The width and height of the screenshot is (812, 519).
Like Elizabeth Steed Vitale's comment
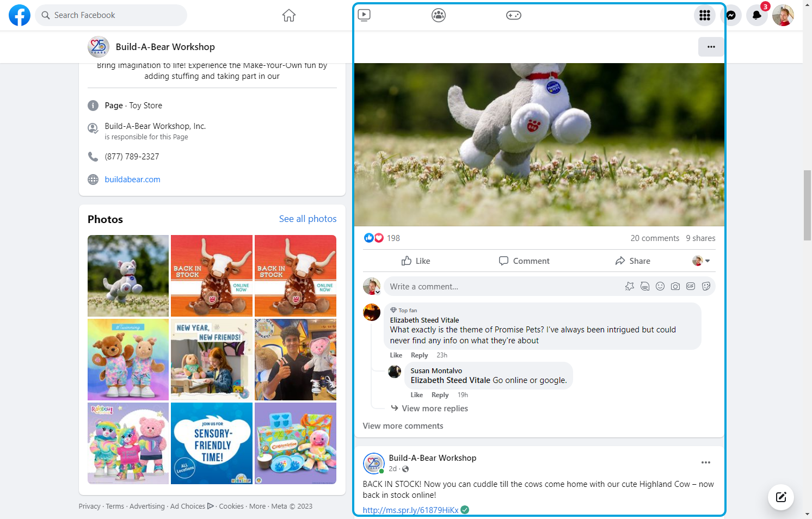tap(396, 355)
